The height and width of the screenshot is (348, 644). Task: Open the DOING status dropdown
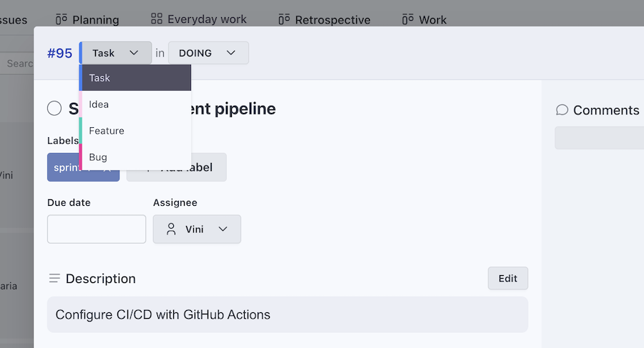208,53
